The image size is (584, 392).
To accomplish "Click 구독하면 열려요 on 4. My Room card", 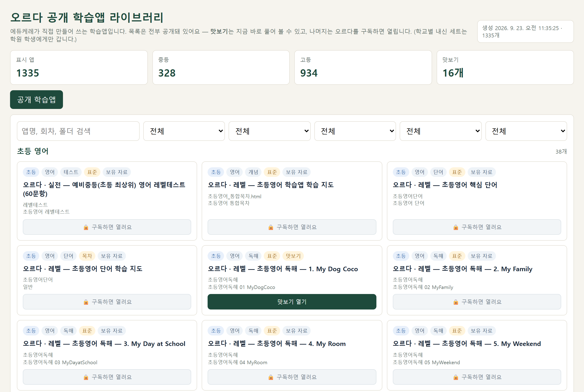I will [x=292, y=377].
